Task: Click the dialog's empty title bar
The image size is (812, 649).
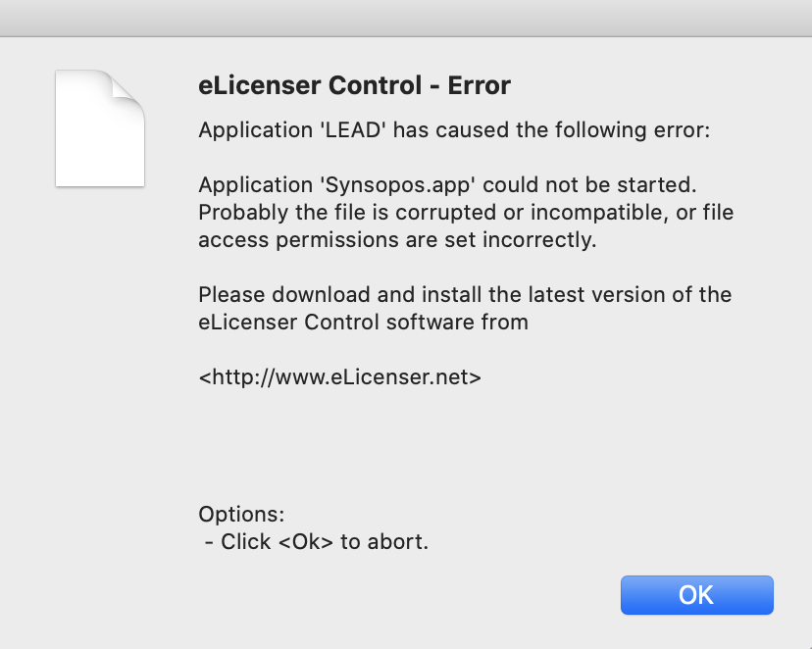Action: point(406,18)
